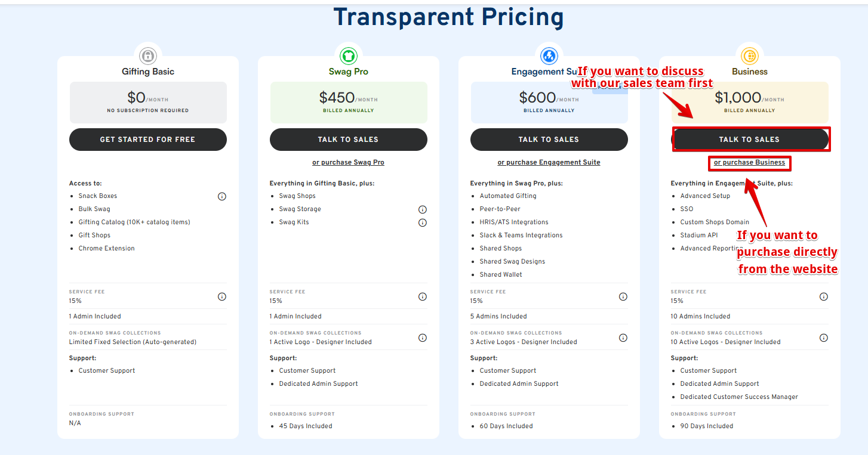The width and height of the screenshot is (868, 455).
Task: Click Talk to Sales under Swag Pro
Action: tap(349, 140)
